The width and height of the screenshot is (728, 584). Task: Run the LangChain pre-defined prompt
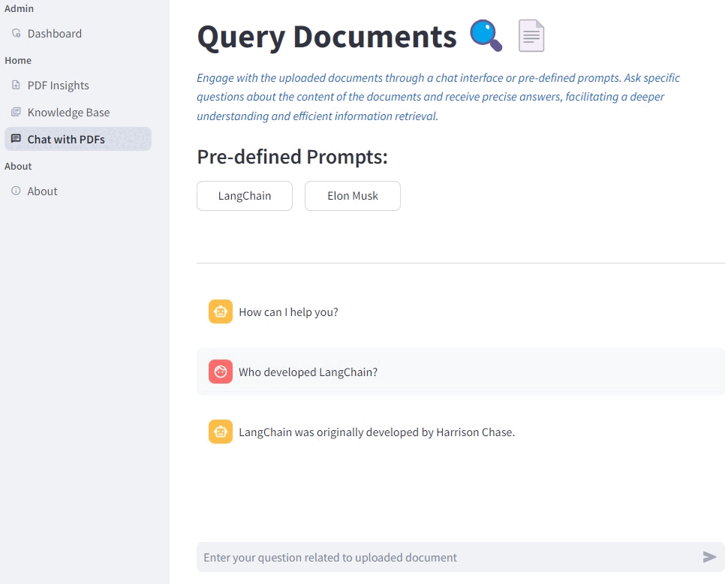(245, 196)
